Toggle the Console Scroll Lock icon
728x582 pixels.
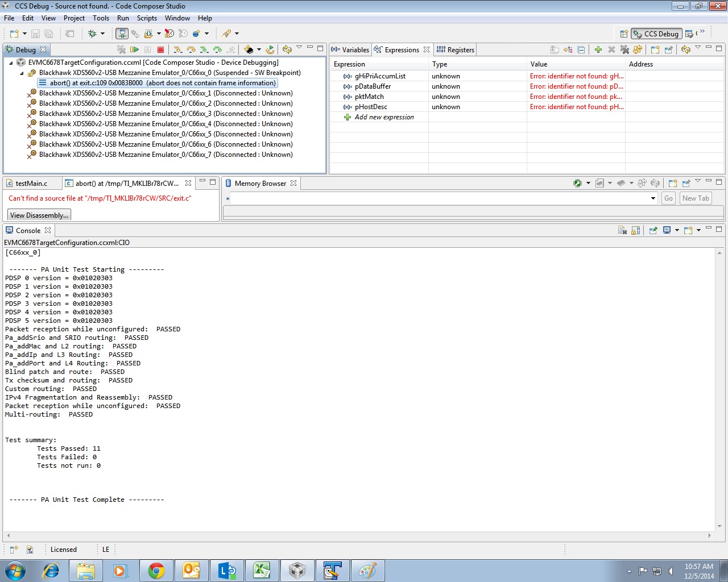coord(636,230)
